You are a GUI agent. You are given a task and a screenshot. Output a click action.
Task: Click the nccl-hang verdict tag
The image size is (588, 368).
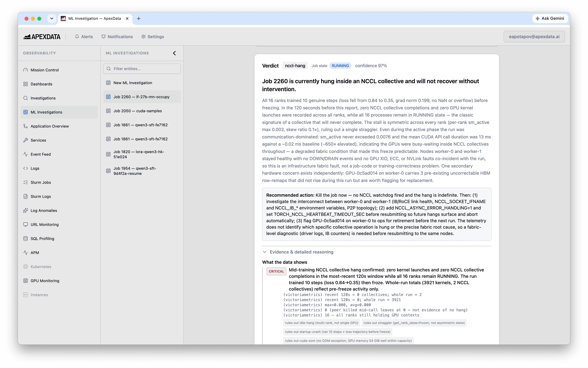[295, 66]
